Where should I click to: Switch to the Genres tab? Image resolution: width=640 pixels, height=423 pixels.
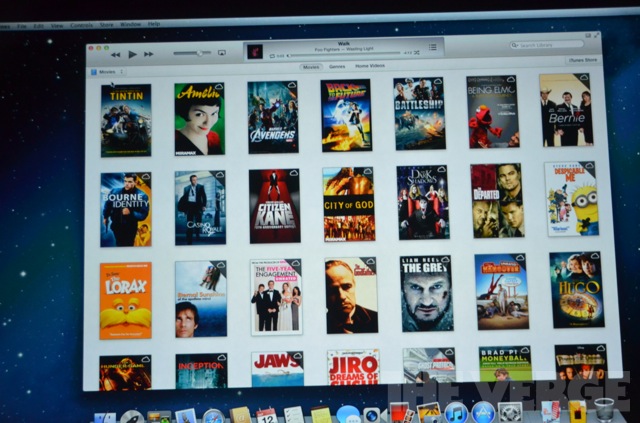(x=338, y=66)
